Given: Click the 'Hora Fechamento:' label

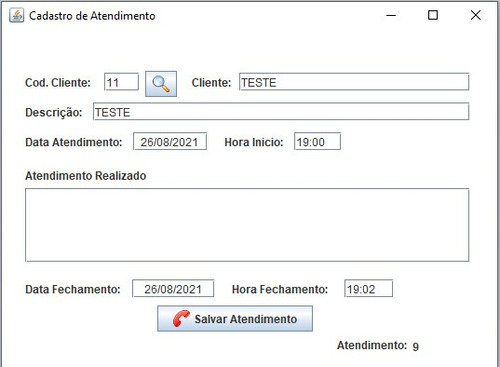Looking at the screenshot, I should (x=280, y=289).
